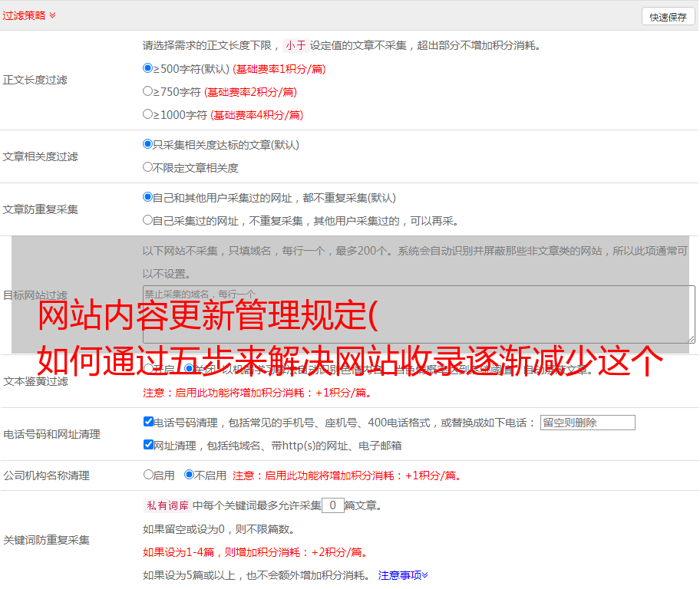Toggle the 电话号码清理 checkbox
Screen dimensions: 700x589
149,422
